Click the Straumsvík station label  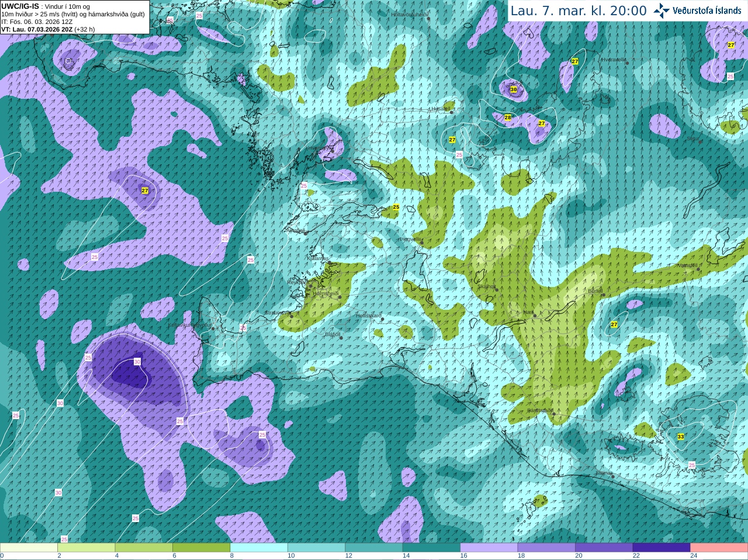pos(278,313)
